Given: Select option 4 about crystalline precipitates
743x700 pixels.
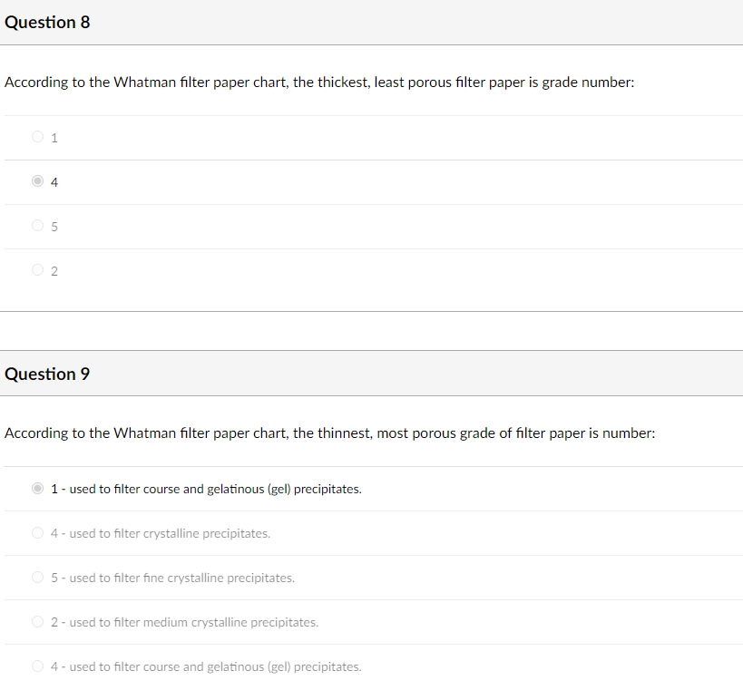Looking at the screenshot, I should coord(37,532).
